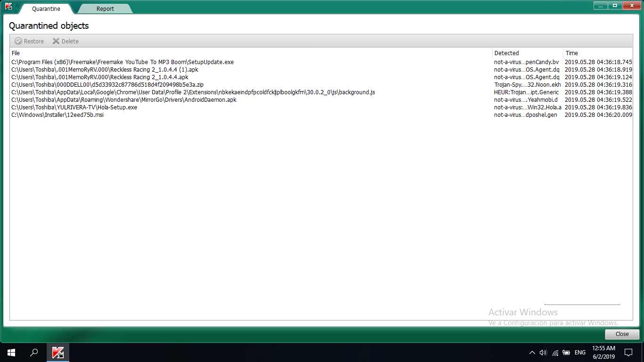Screen dimensions: 644x362
Task: Sort list by Time column header
Action: click(x=598, y=53)
